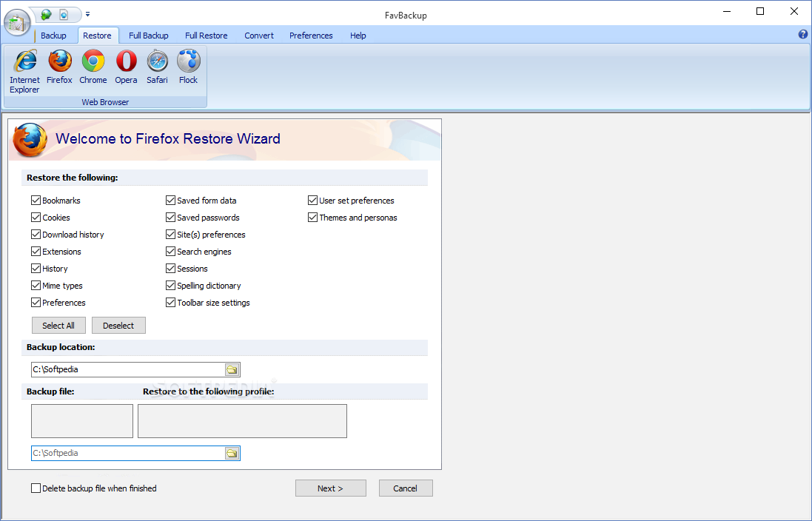Switch to the Restore tab
Image resolution: width=812 pixels, height=521 pixels.
(x=98, y=36)
